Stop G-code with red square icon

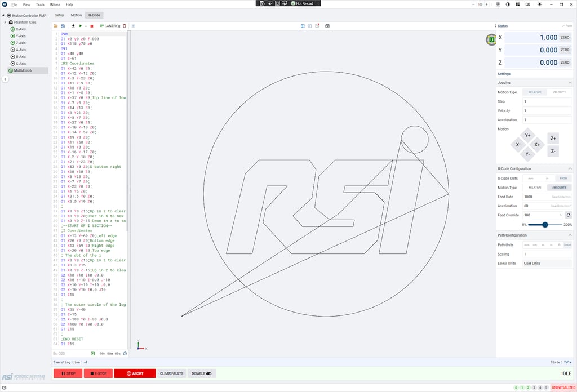tap(92, 26)
